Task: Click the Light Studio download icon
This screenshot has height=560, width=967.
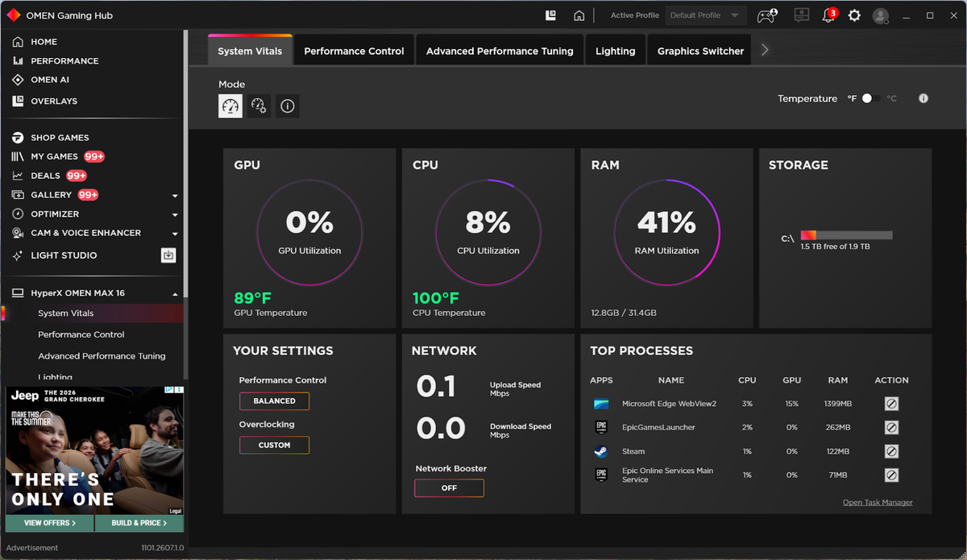Action: point(168,255)
